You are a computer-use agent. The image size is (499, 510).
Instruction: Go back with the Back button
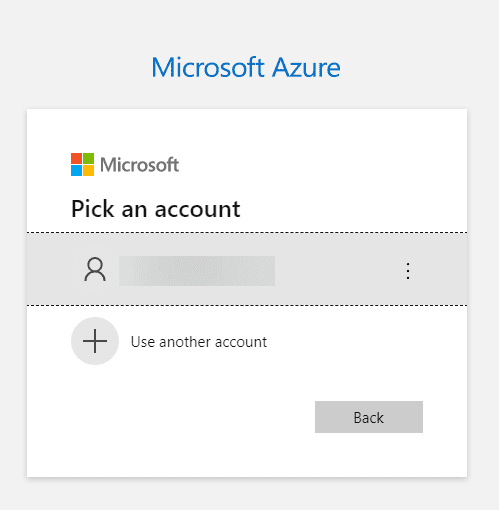369,417
